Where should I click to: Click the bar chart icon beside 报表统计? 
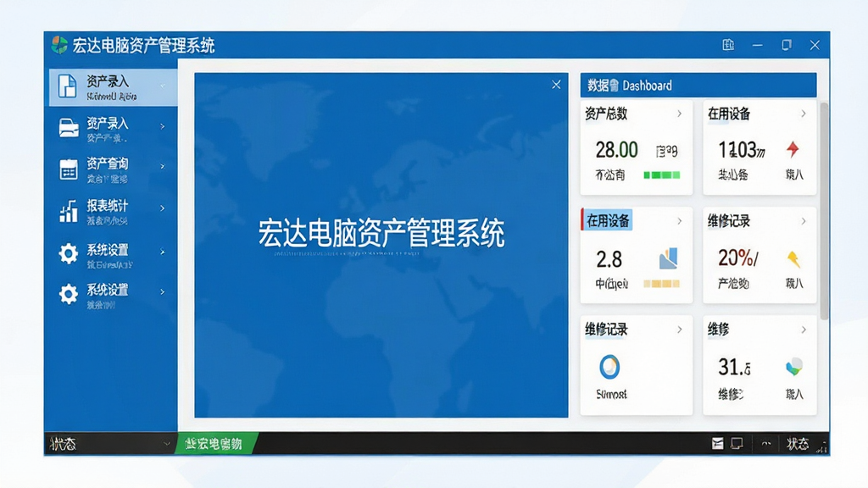69,211
